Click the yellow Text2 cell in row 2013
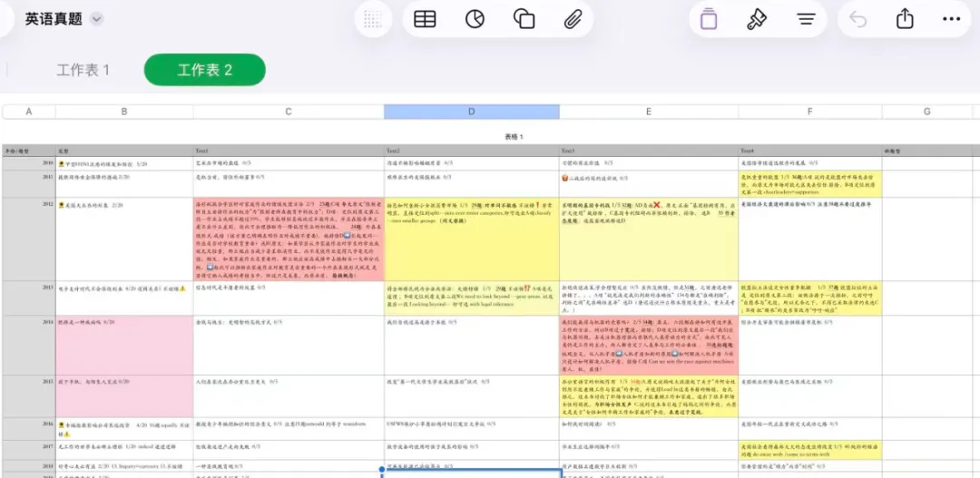 (x=471, y=298)
